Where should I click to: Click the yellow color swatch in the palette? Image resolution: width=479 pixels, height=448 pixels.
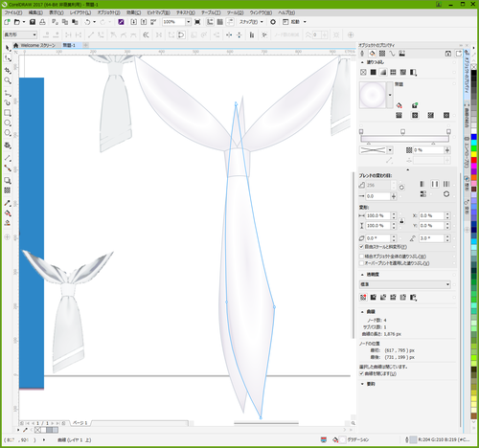[474, 154]
